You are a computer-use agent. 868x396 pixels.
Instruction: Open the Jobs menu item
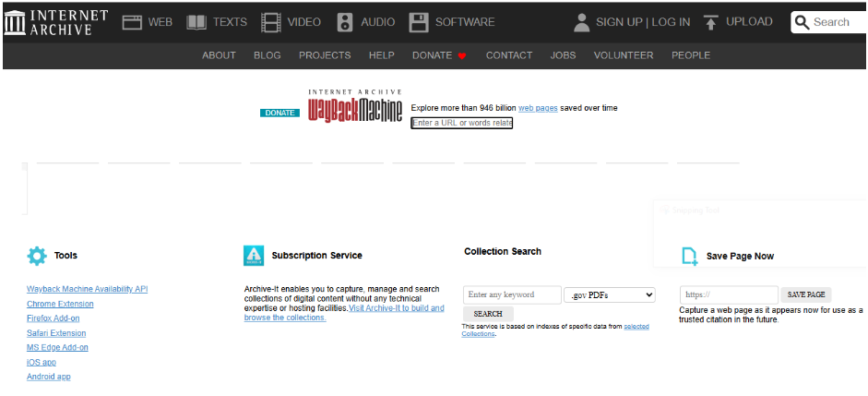(x=563, y=55)
